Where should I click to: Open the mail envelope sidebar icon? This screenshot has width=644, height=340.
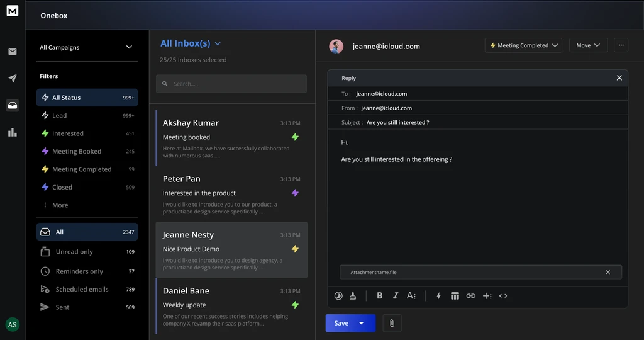pyautogui.click(x=13, y=52)
